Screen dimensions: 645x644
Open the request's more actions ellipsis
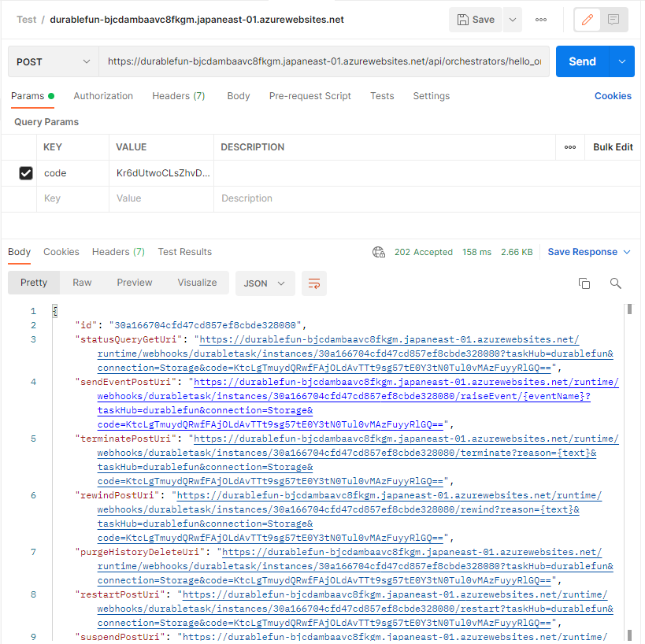[x=541, y=20]
